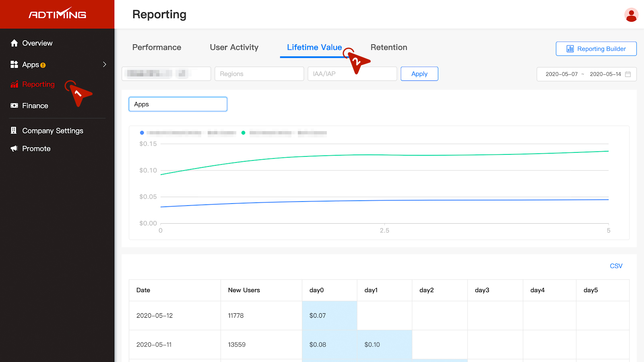Expand the Apps submenu chevron
This screenshot has width=644, height=362.
click(105, 64)
